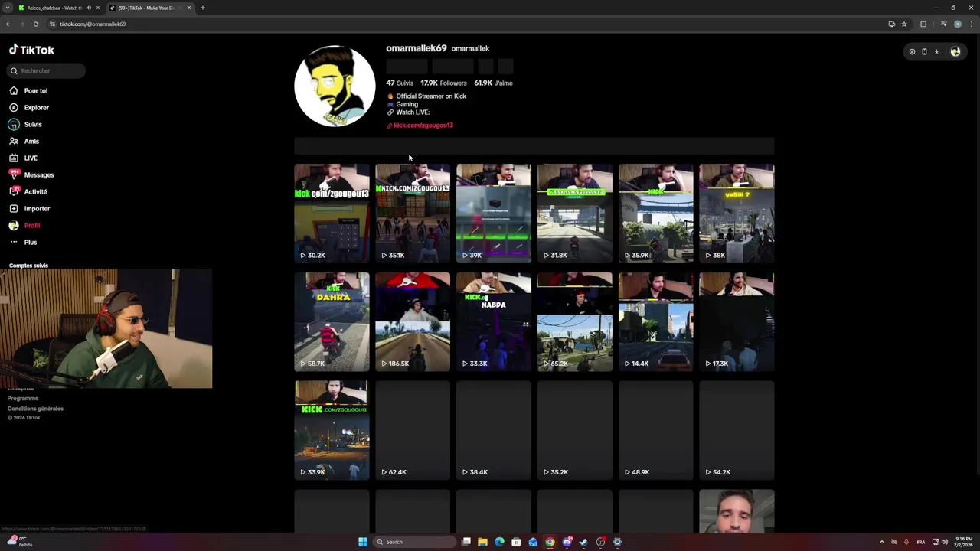Open video with 33.9K views
The image size is (980, 551).
pyautogui.click(x=332, y=431)
